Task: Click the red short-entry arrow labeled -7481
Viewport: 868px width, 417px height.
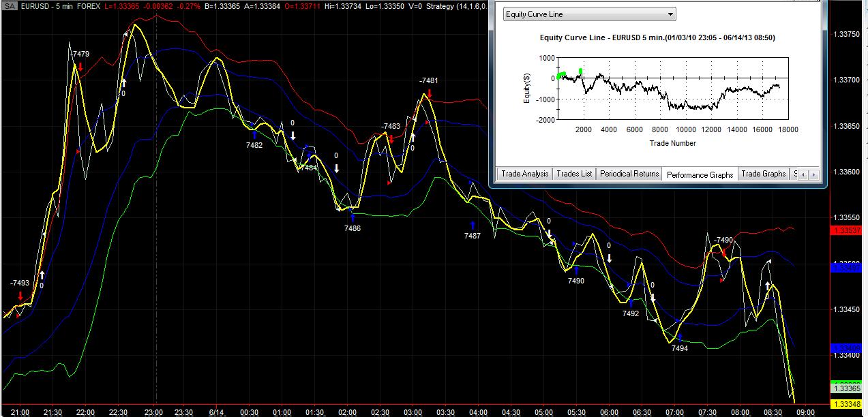Action: click(x=430, y=93)
